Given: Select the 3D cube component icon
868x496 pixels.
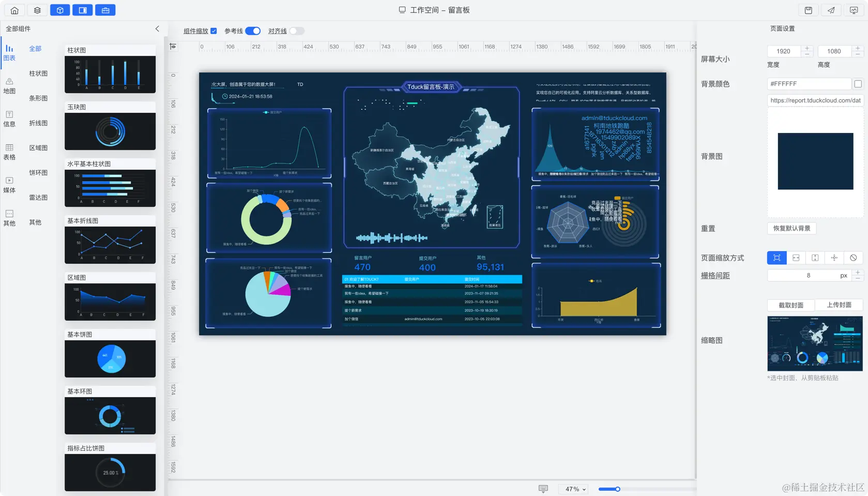Looking at the screenshot, I should (x=60, y=10).
